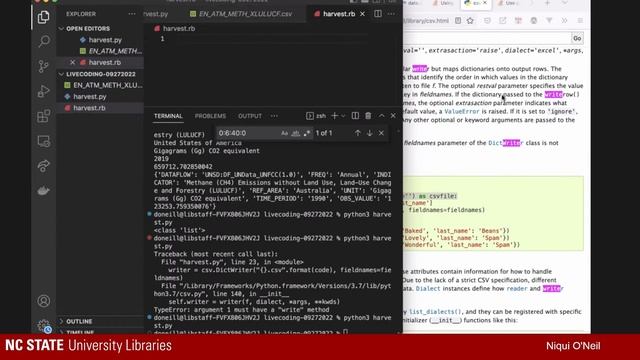640x360 pixels.
Task: Toggle regular expression in terminal find
Action: pos(307,133)
